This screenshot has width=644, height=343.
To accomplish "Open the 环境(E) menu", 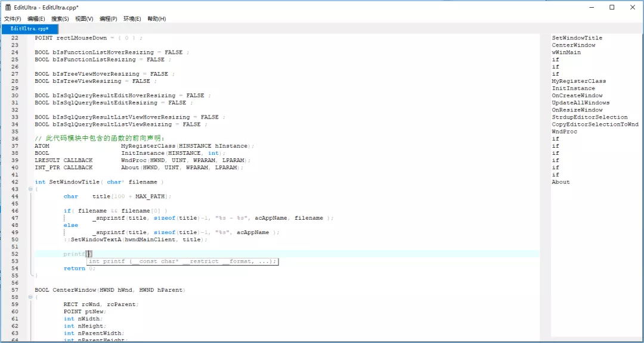I will pos(132,19).
